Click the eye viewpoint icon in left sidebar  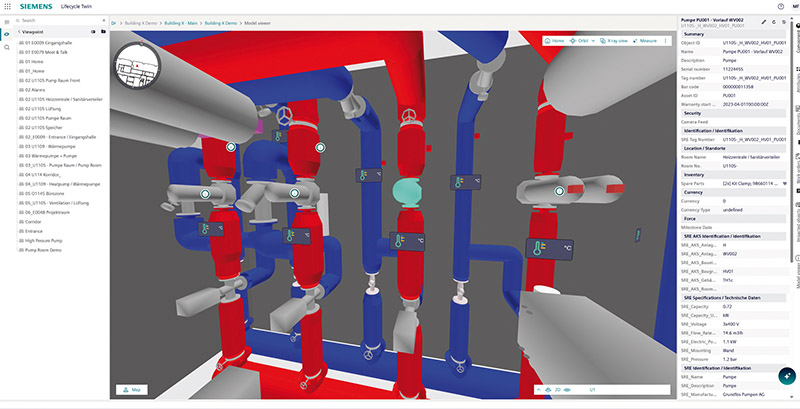tap(7, 33)
